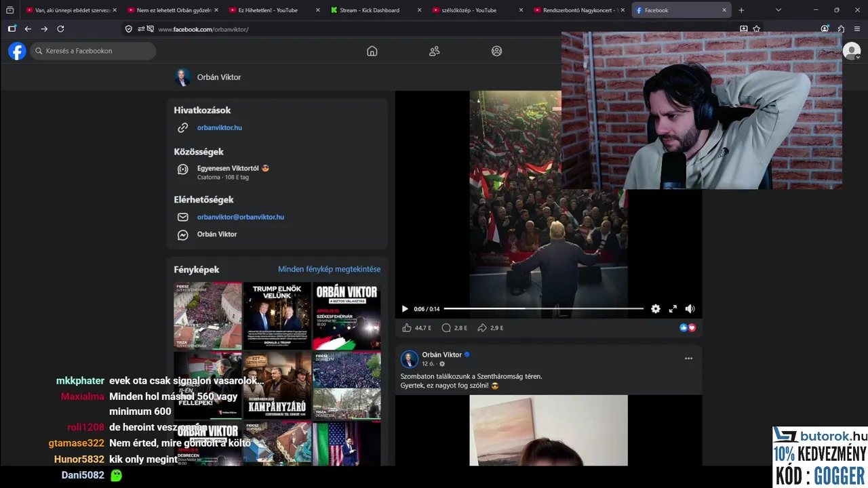Click the shield tracking protection icon
This screenshot has height=488, width=868.
click(x=128, y=29)
